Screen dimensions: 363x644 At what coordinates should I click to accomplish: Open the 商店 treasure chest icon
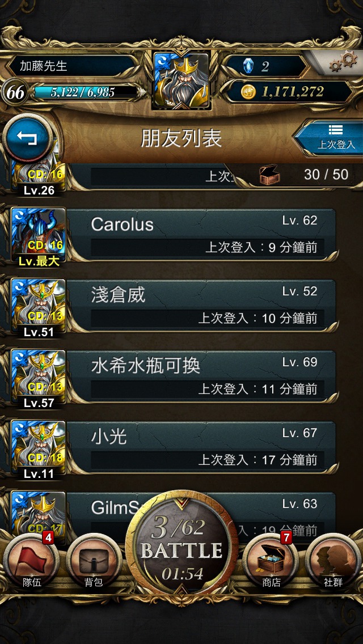click(271, 560)
